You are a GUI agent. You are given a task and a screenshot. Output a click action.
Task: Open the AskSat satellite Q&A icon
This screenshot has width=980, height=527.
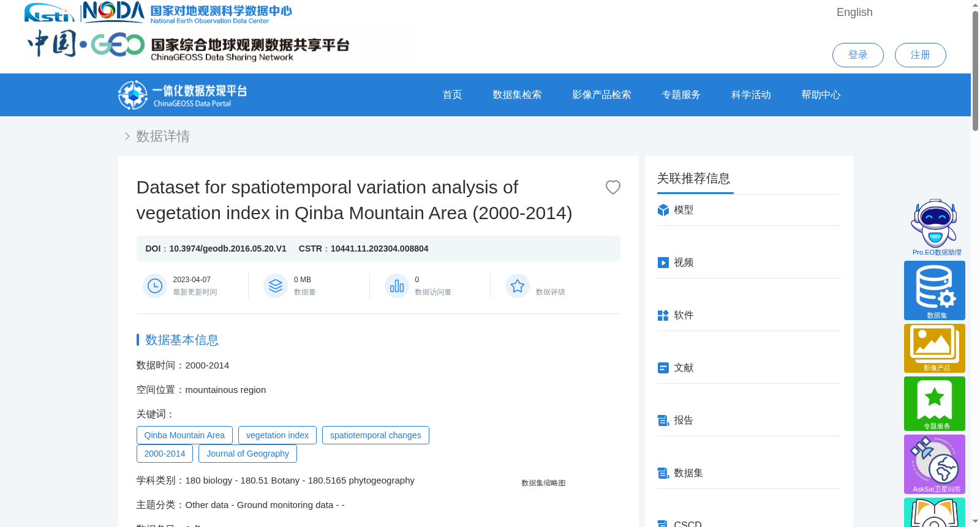(x=935, y=464)
